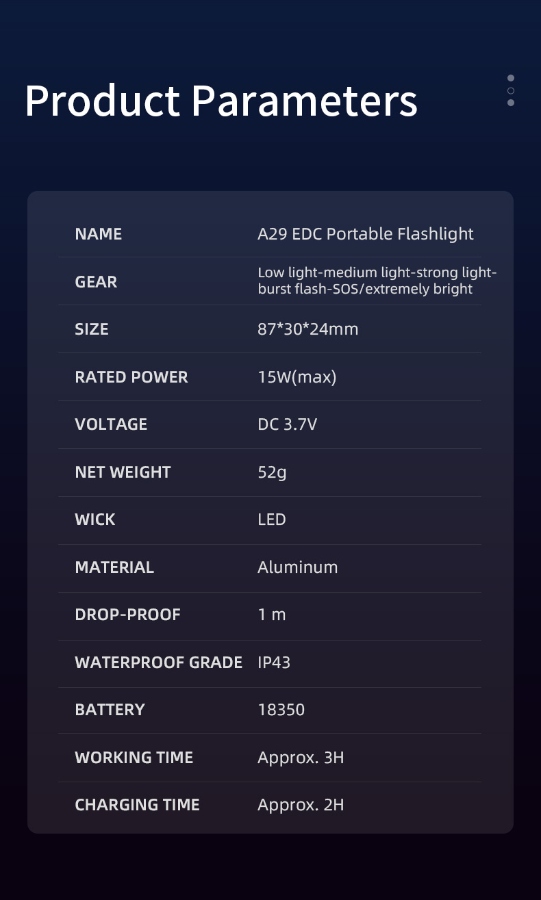541x900 pixels.
Task: Click the NAME row label
Action: pos(98,234)
